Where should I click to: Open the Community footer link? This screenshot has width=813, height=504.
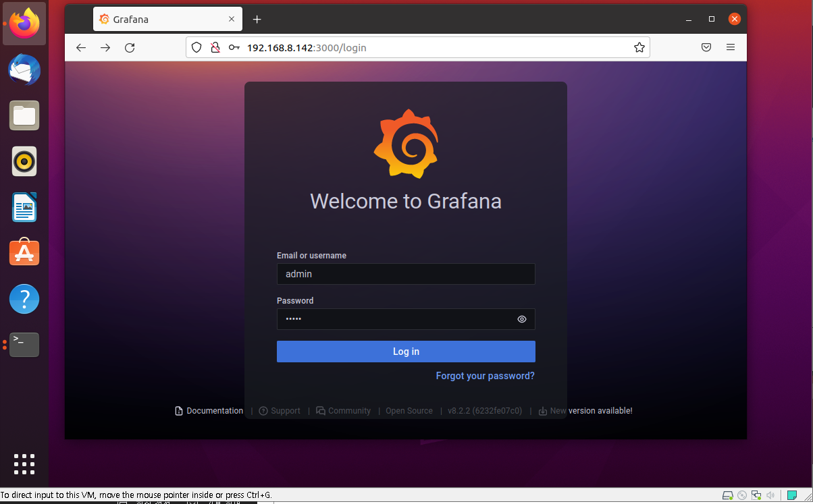344,411
